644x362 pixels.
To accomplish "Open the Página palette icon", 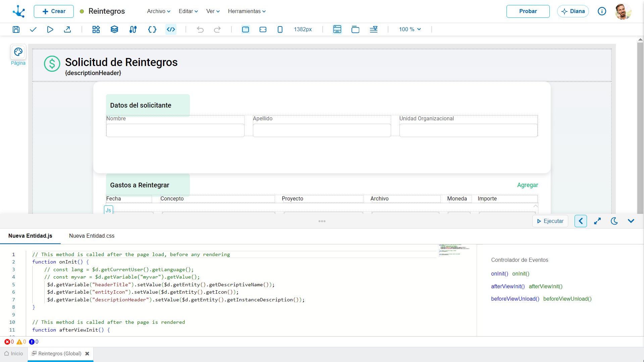I will 18,52.
